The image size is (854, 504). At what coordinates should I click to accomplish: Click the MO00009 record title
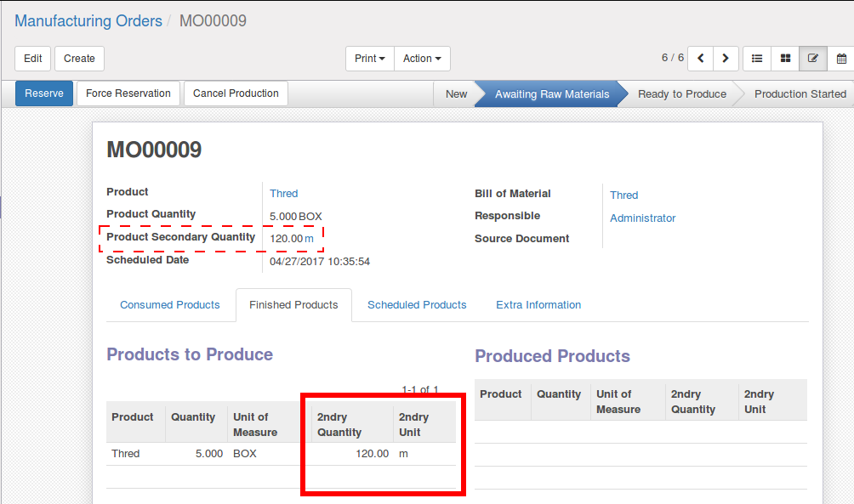[154, 150]
